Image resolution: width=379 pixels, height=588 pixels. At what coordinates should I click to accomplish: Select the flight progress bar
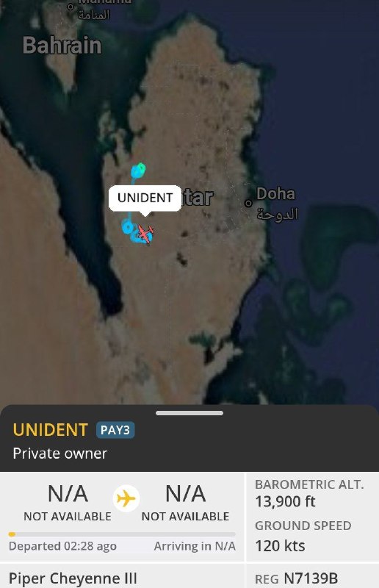point(122,534)
